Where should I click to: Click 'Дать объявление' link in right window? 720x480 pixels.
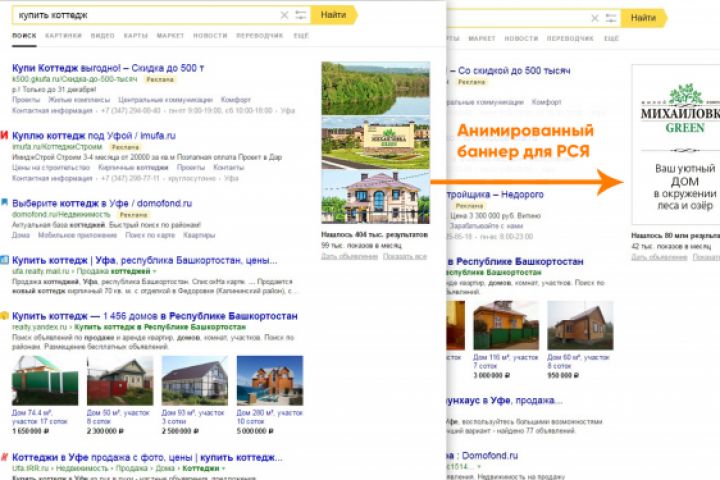coord(659,257)
